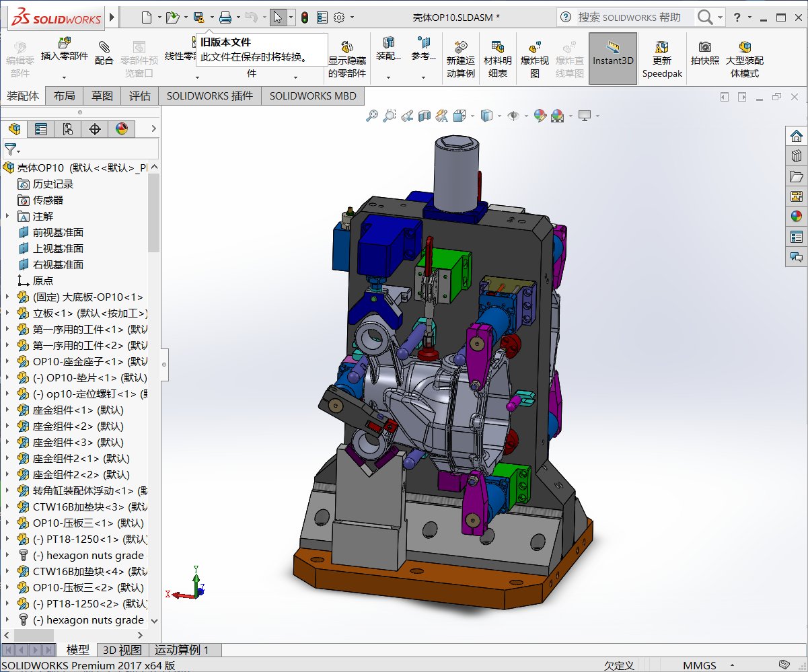Click the New document icon
Image resolution: width=808 pixels, height=672 pixels.
click(146, 17)
